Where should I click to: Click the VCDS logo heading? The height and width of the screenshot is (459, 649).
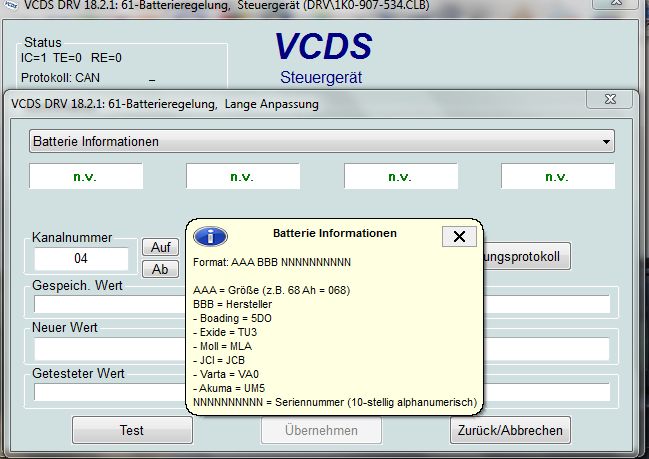(x=323, y=46)
